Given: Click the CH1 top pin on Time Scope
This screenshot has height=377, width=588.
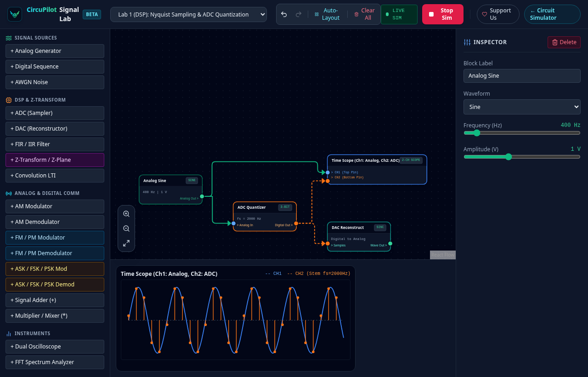Looking at the screenshot, I should click(328, 172).
